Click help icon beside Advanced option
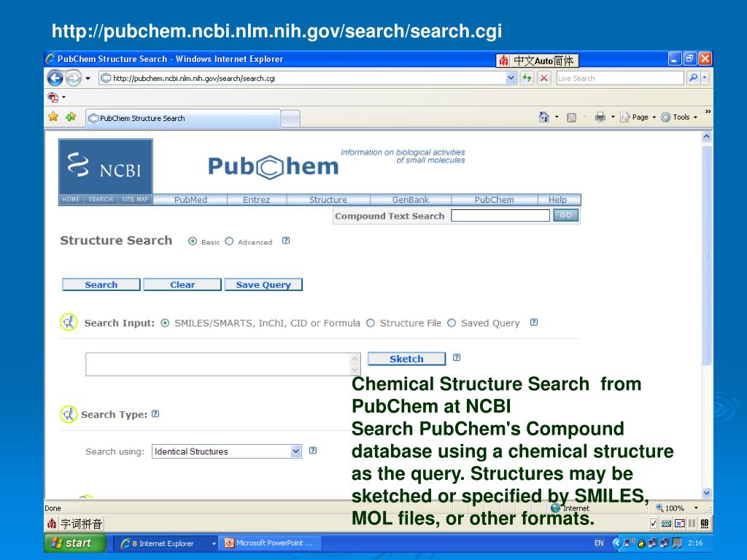Viewport: 747px width, 560px height. [x=286, y=241]
